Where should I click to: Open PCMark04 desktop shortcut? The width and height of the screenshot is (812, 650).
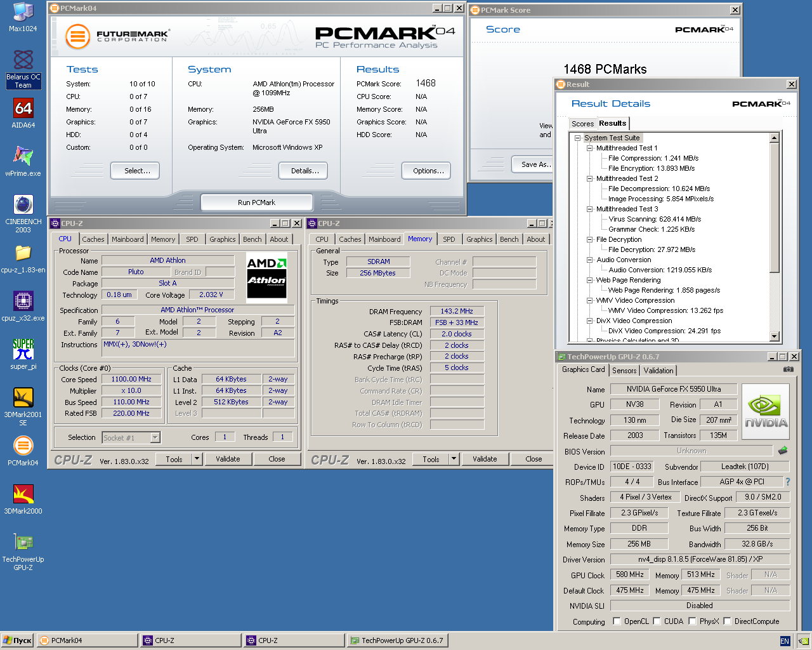tap(23, 451)
